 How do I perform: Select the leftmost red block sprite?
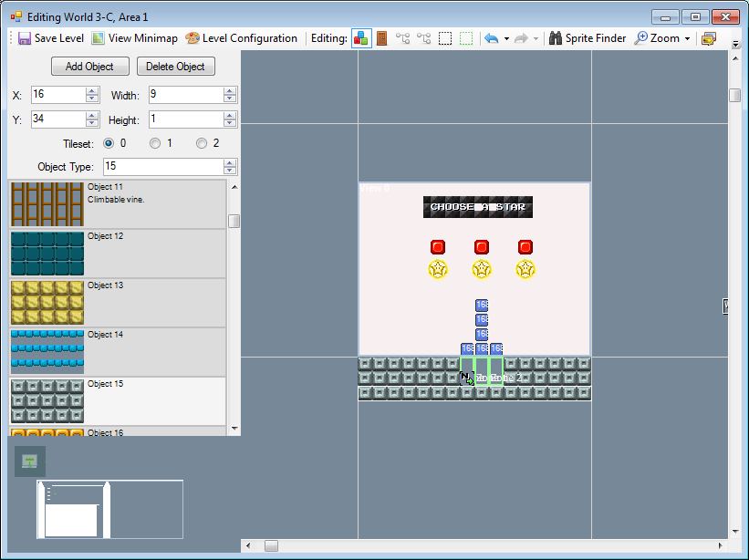tap(438, 247)
